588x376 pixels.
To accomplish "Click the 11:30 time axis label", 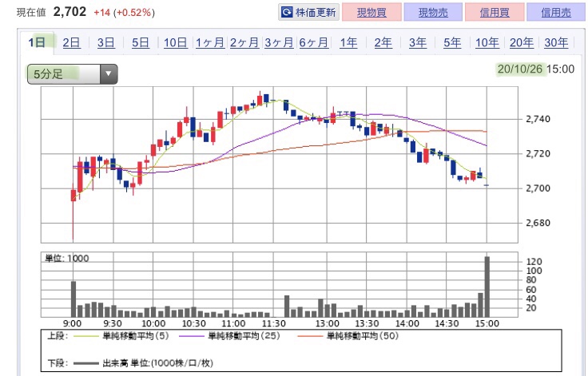I will tap(273, 323).
